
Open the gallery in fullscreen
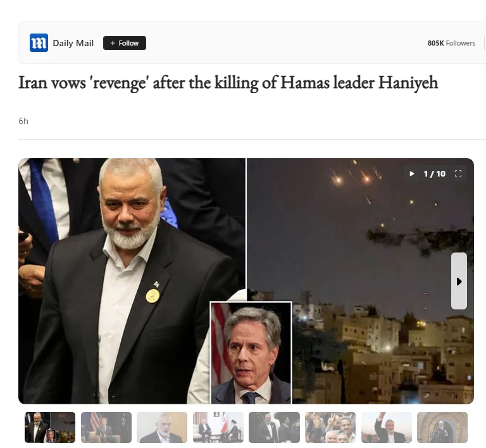click(458, 174)
